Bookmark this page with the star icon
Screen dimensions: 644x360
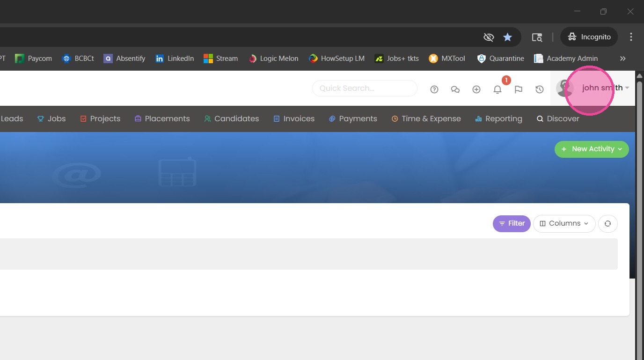507,37
